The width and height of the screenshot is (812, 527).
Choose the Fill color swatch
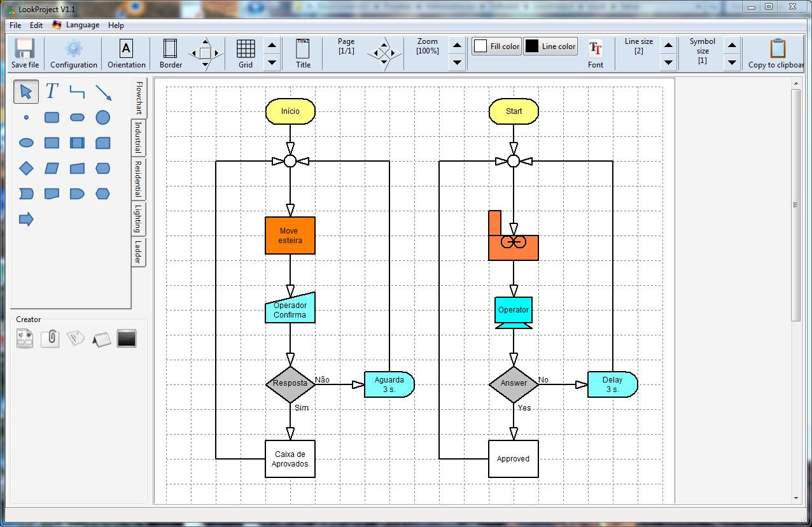pyautogui.click(x=497, y=46)
